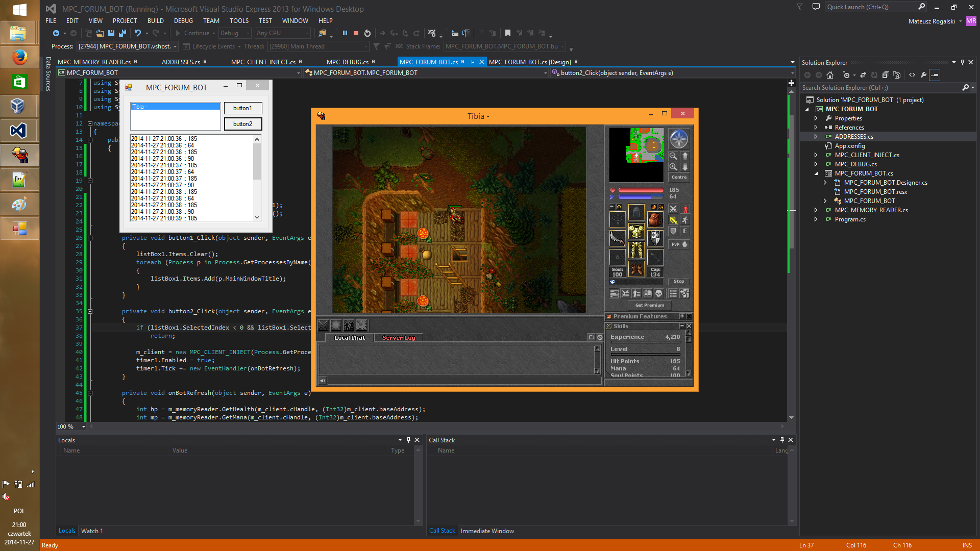Open the Stack Frame dropdown
The image size is (980, 551).
click(x=504, y=46)
